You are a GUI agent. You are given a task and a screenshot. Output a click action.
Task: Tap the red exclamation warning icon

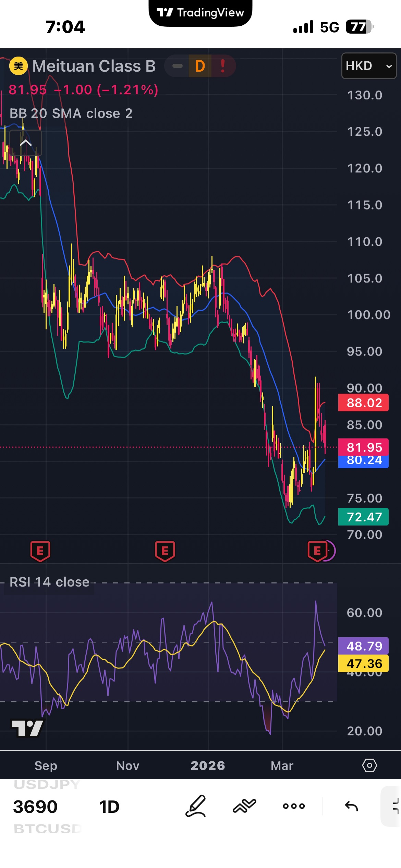(x=223, y=66)
